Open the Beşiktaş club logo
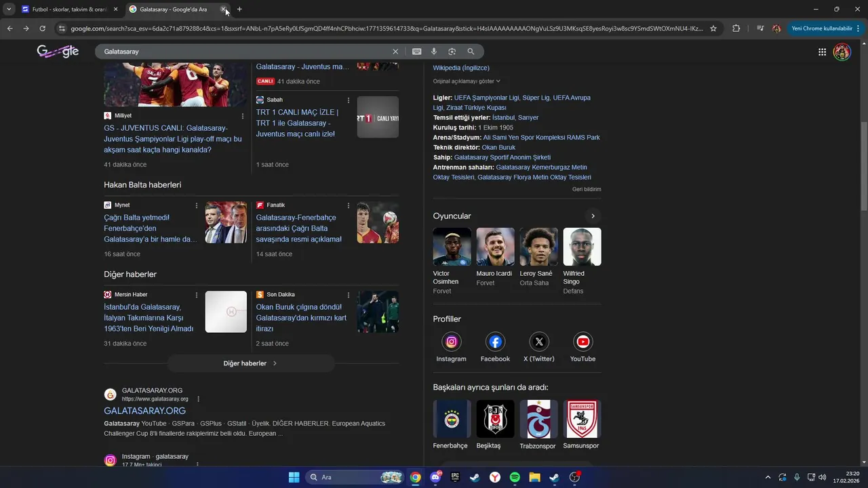 [x=495, y=419]
